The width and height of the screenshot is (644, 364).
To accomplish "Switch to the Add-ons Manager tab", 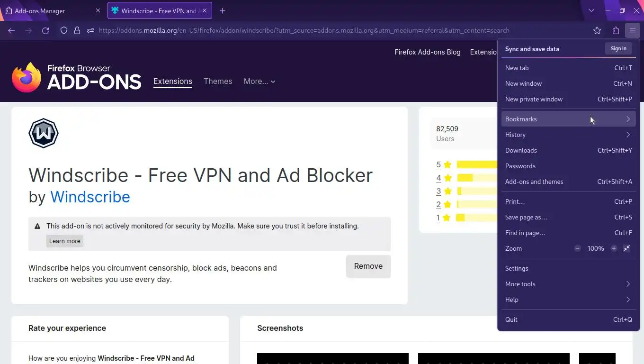I will pyautogui.click(x=53, y=10).
